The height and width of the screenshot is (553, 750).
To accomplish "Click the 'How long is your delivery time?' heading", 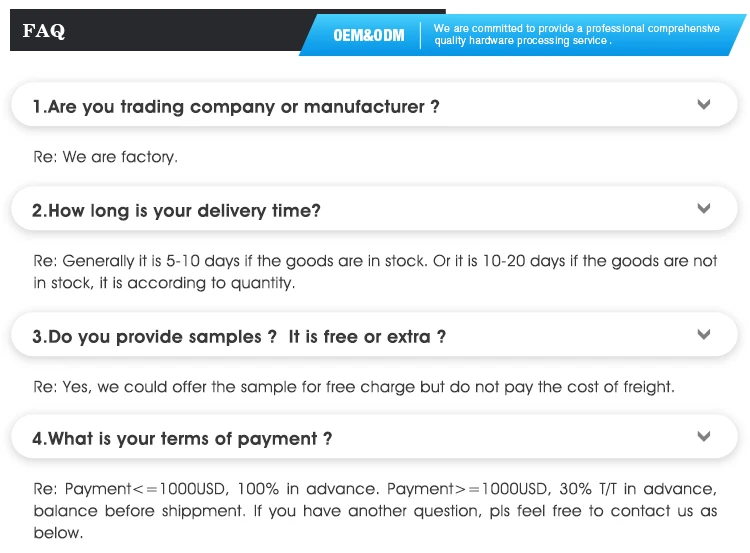I will [x=177, y=211].
